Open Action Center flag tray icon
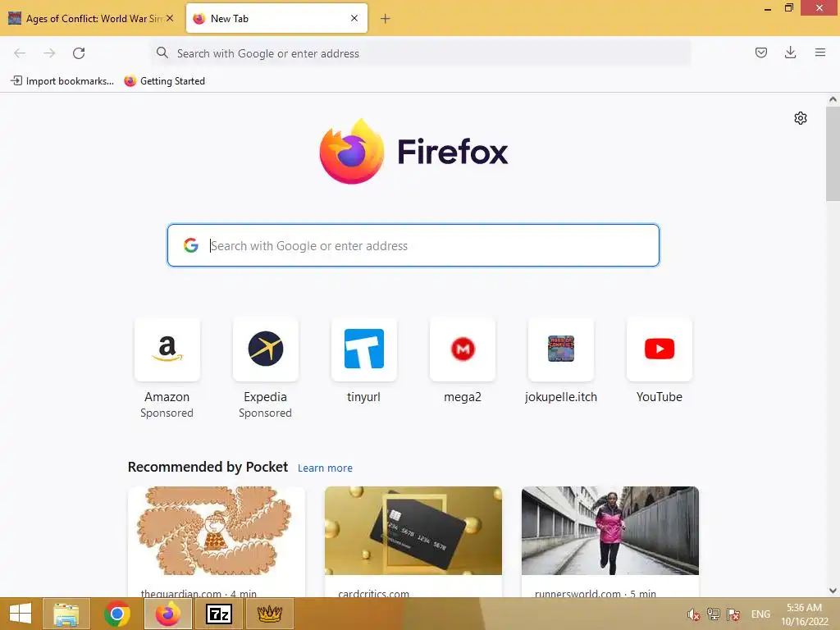The width and height of the screenshot is (840, 630). (x=733, y=614)
